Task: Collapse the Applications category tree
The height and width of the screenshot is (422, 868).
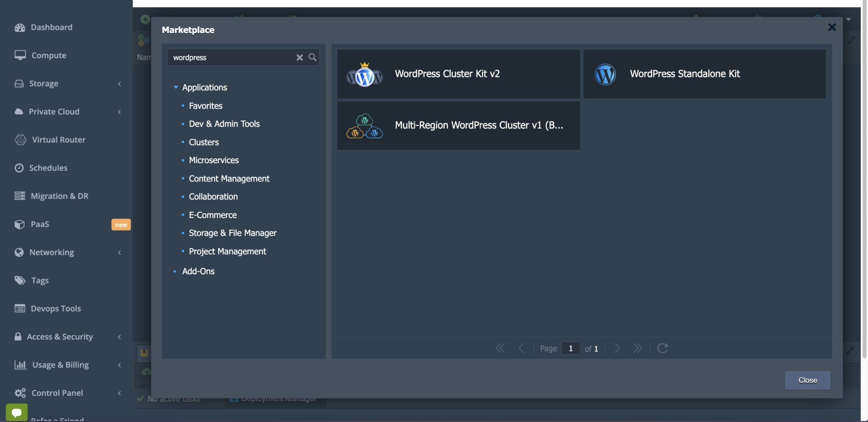Action: click(176, 87)
